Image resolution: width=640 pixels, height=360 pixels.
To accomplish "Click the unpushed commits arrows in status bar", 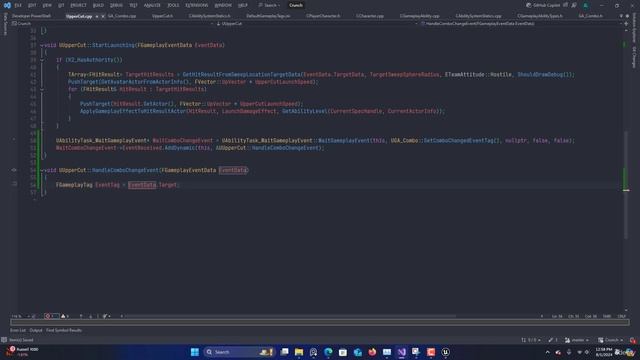I will [531, 340].
